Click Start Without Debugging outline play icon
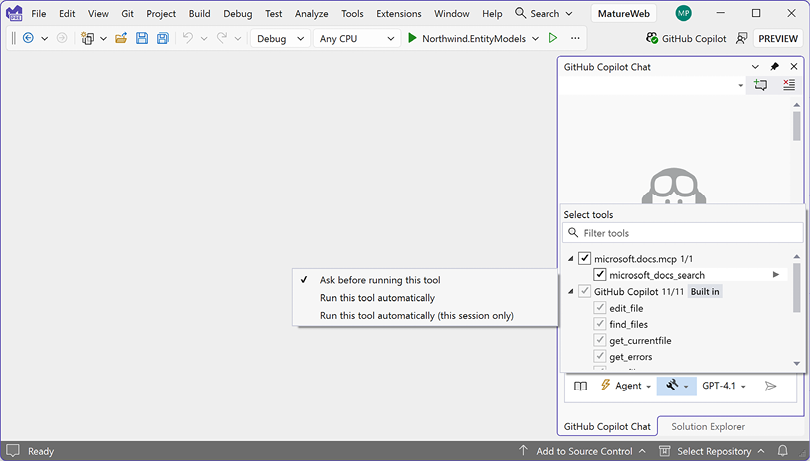Screen dimensions: 810x461 (x=553, y=38)
